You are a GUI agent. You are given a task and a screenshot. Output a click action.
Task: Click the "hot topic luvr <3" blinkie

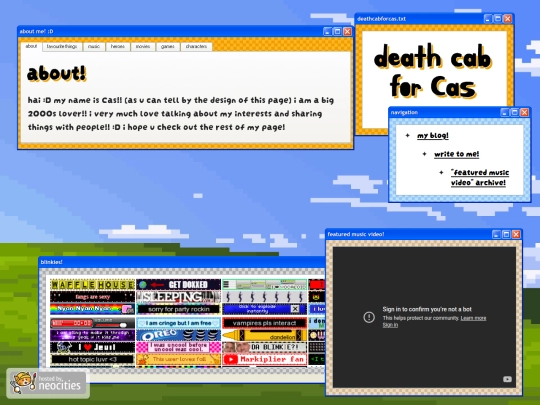point(92,359)
